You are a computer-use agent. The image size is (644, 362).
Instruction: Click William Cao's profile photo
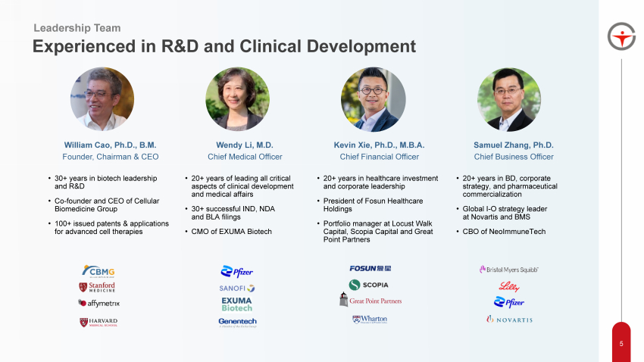[102, 99]
